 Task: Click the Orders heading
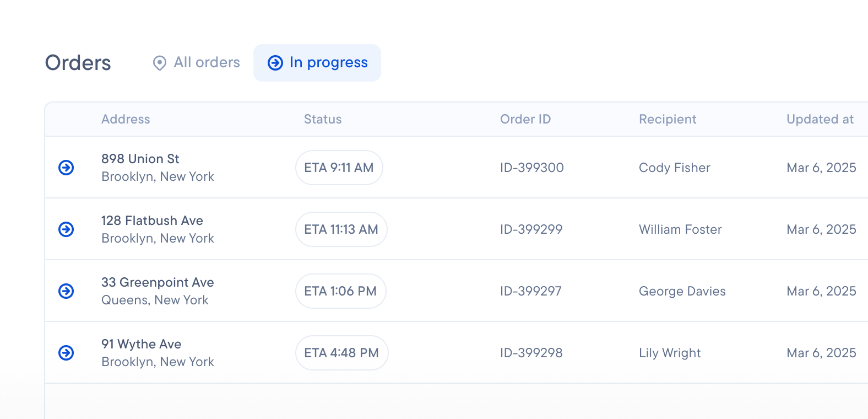click(x=77, y=63)
